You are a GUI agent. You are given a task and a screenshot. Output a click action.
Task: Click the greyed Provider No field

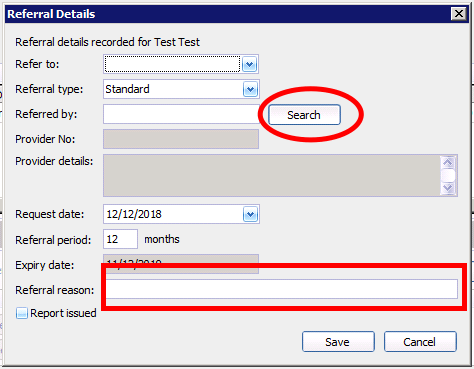click(x=181, y=139)
